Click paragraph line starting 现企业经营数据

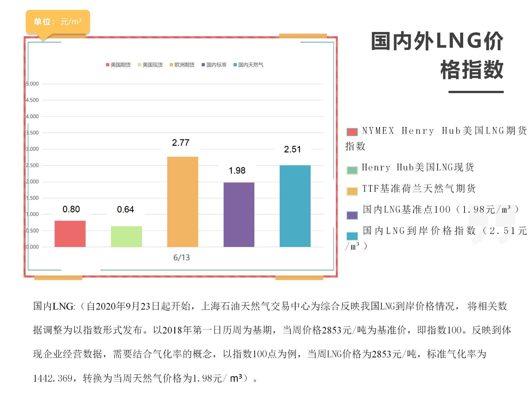click(260, 354)
